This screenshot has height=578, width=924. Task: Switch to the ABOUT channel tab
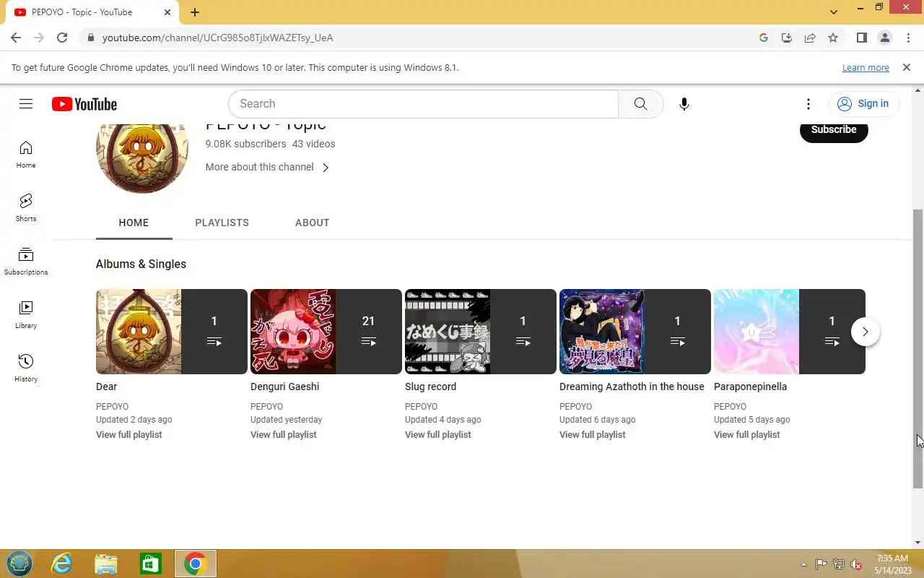click(312, 223)
